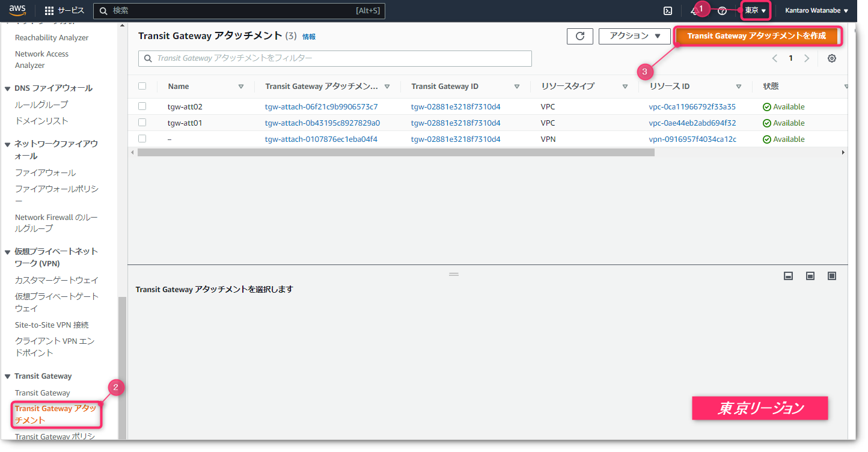Viewport: 868px width, 452px height.
Task: Open table preferences gear icon
Action: 832,58
